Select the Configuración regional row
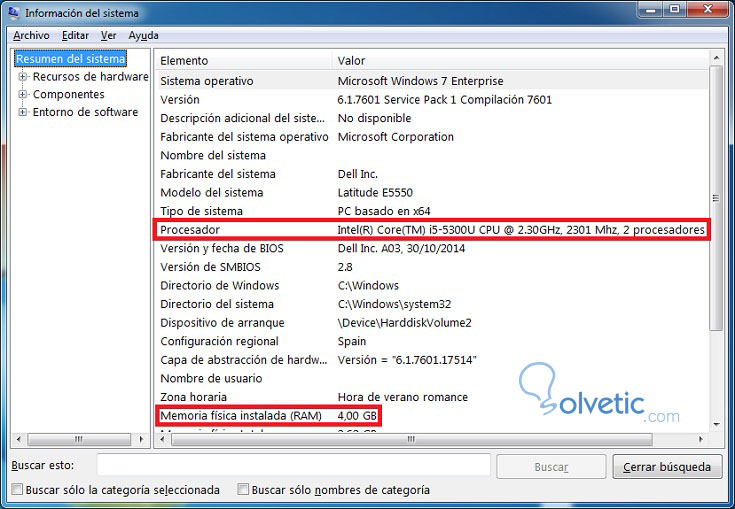This screenshot has height=509, width=735. point(432,341)
